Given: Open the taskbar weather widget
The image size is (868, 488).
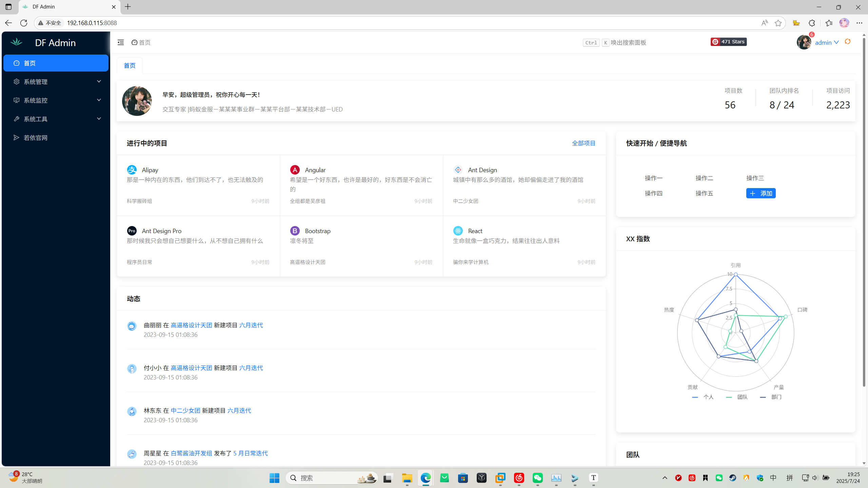Looking at the screenshot, I should [26, 478].
